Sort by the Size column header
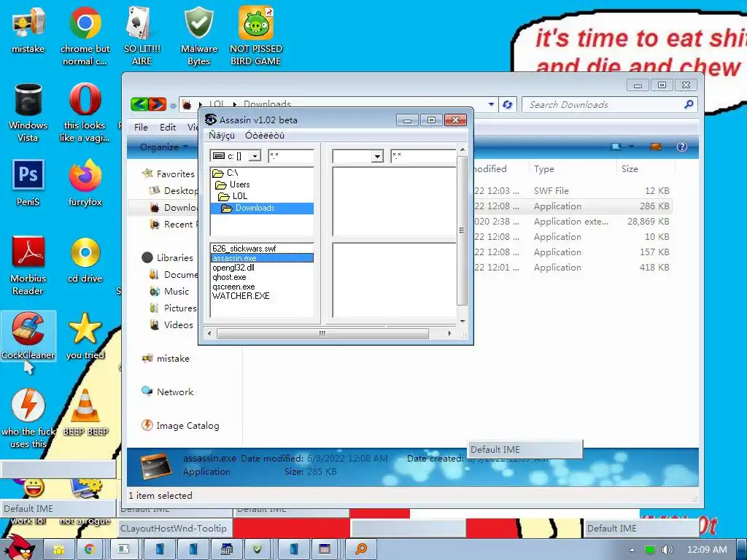 tap(646, 168)
